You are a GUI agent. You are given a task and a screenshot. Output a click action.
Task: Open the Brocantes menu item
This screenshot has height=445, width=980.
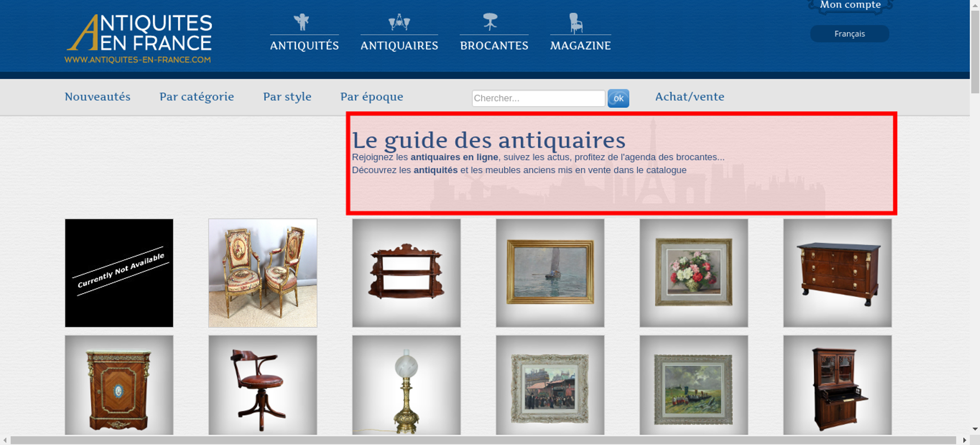tap(494, 46)
